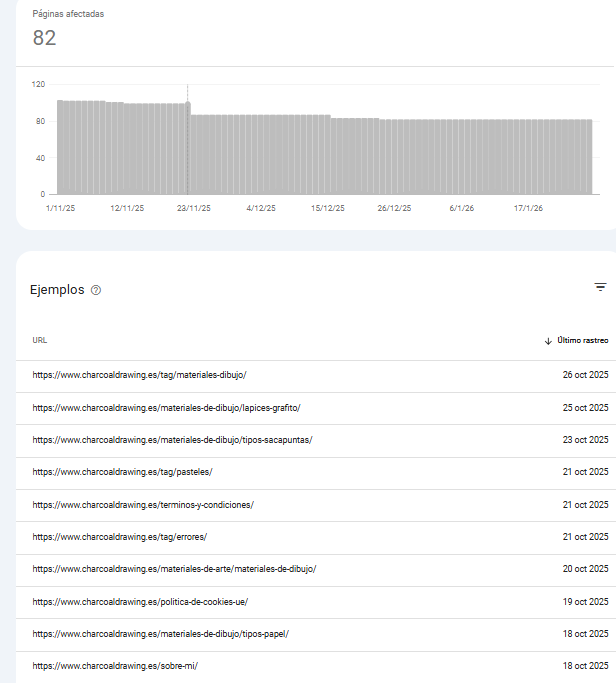Open the tipos-papel URL row
This screenshot has width=616, height=683.
[161, 634]
